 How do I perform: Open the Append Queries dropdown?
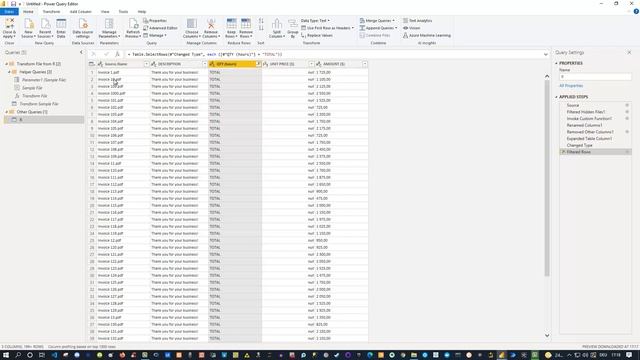pyautogui.click(x=378, y=28)
